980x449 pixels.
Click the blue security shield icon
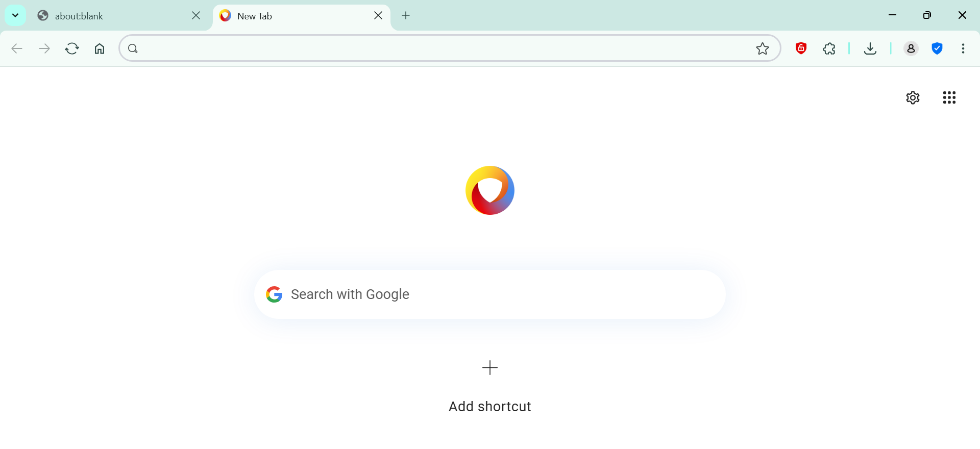(x=937, y=48)
